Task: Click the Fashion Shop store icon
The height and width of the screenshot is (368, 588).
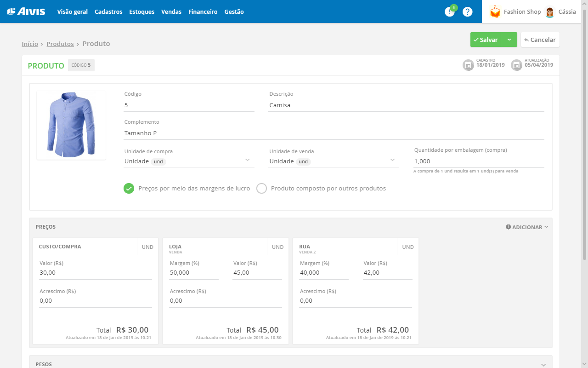Action: click(495, 12)
